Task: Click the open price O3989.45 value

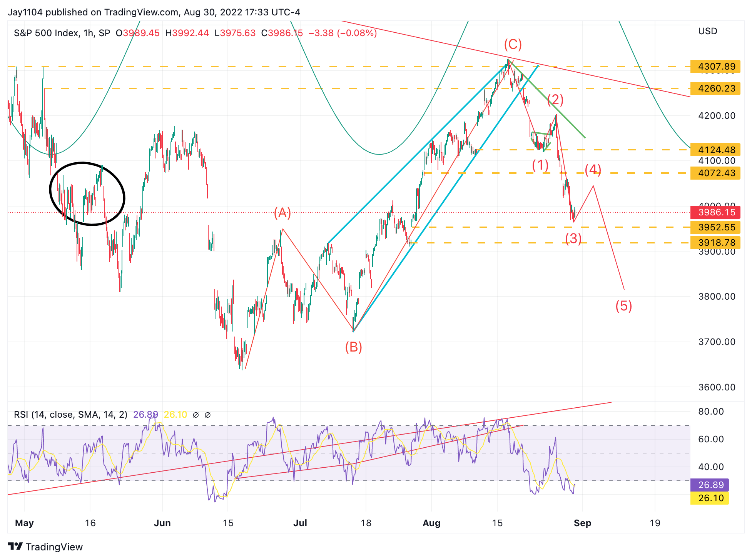Action: [x=138, y=33]
